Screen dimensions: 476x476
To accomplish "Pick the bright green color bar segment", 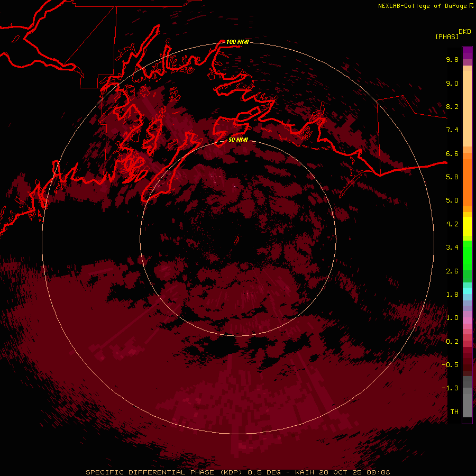I will click(x=467, y=255).
